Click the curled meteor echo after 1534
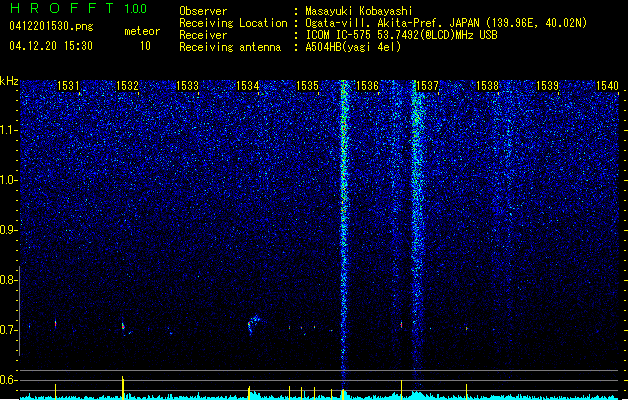This screenshot has width=629, height=400. [253, 324]
